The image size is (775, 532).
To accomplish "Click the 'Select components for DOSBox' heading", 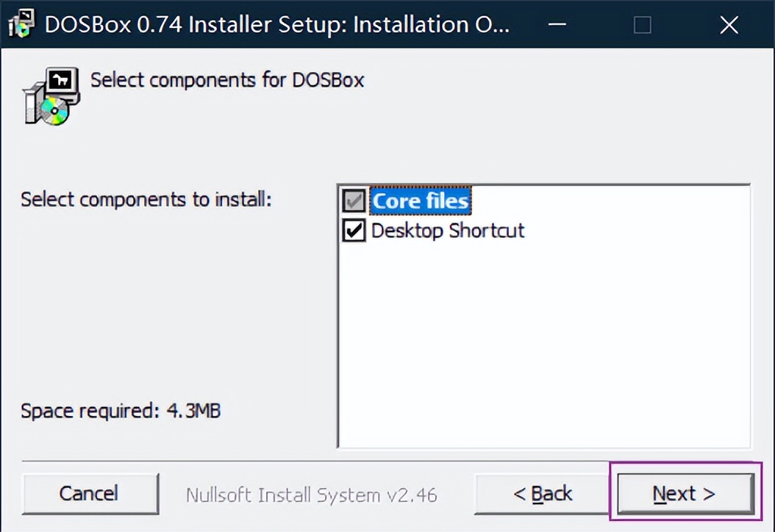I will [227, 80].
